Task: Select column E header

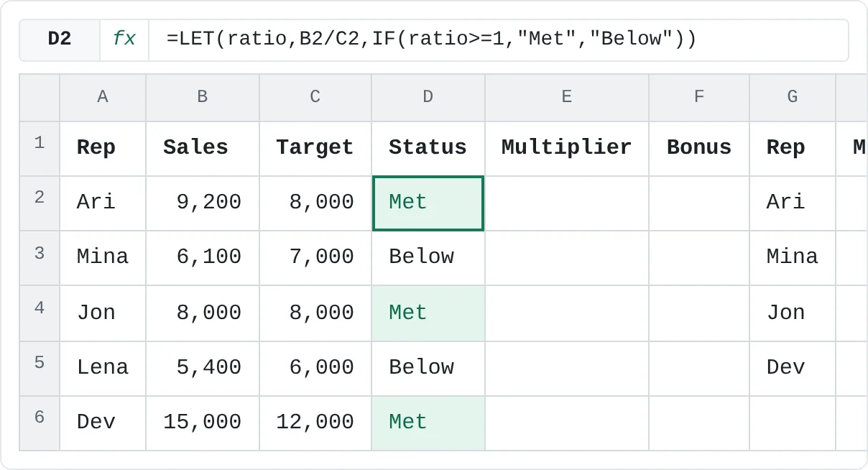Action: pos(567,97)
